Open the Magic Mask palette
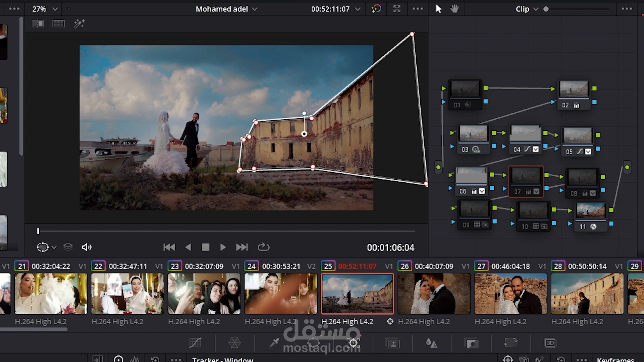Viewport: 644px width, 362px height. point(392,343)
